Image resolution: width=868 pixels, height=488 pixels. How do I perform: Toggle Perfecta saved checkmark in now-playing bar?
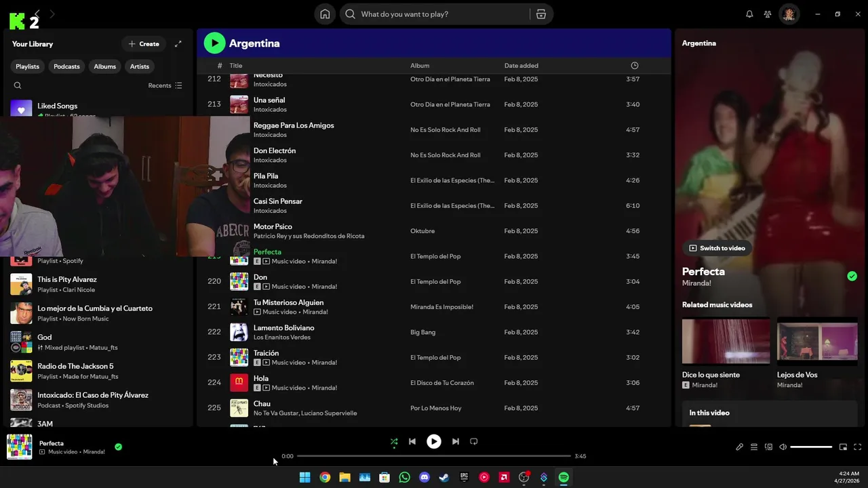[118, 447]
